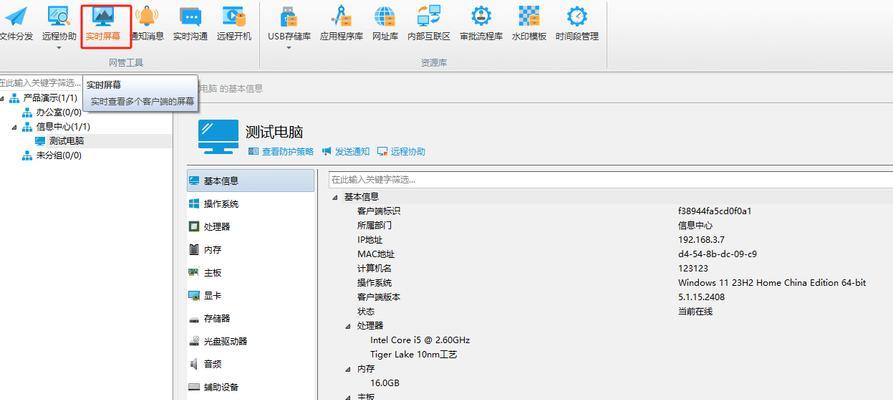Select the 产品演示(1/1) group
The height and width of the screenshot is (400, 893).
pos(50,98)
